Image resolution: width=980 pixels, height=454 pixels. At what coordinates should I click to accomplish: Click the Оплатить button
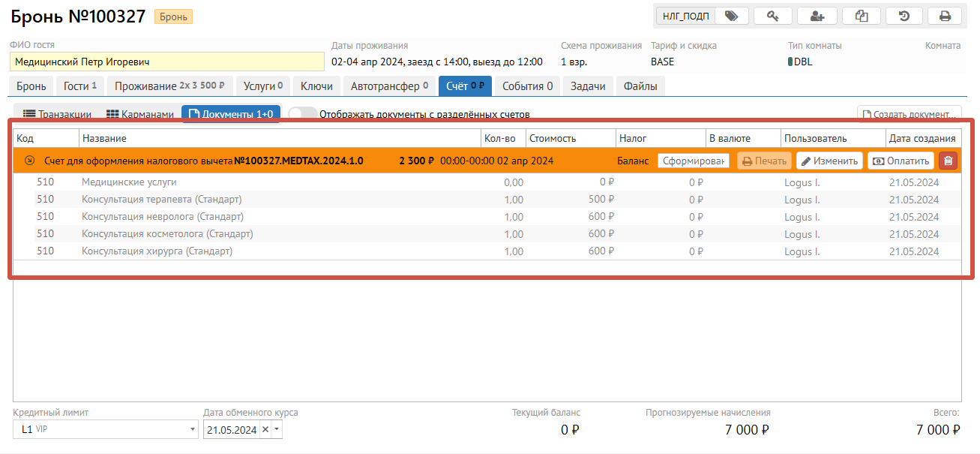901,161
